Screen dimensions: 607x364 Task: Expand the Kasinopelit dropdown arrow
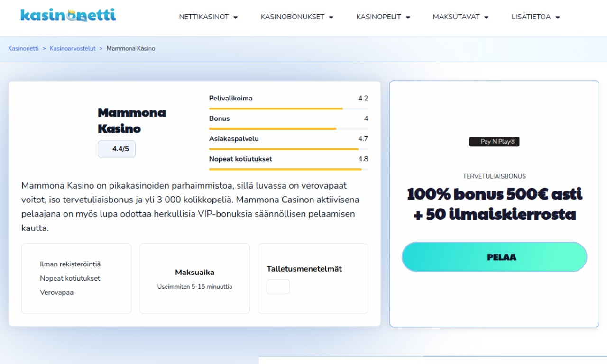(408, 18)
